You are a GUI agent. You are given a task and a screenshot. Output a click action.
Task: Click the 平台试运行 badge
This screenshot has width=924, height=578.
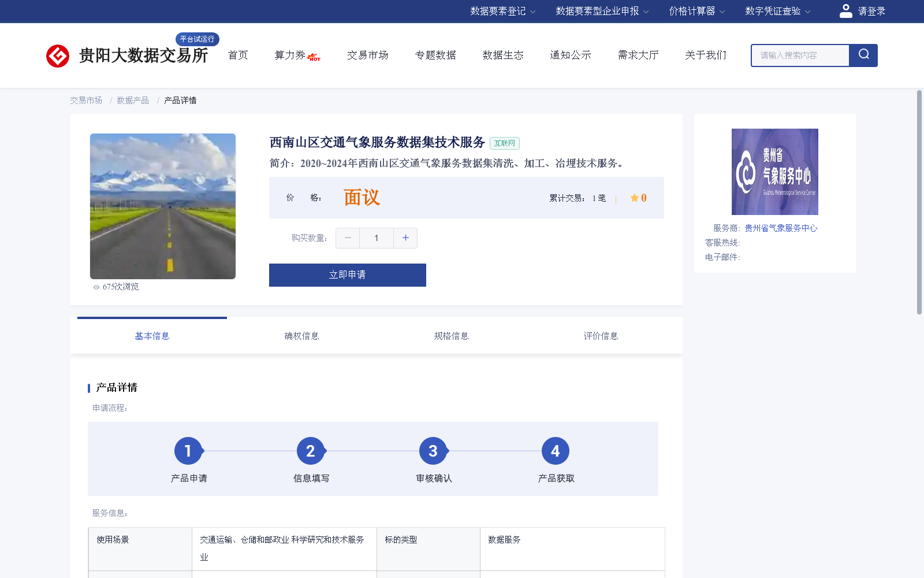coord(197,39)
